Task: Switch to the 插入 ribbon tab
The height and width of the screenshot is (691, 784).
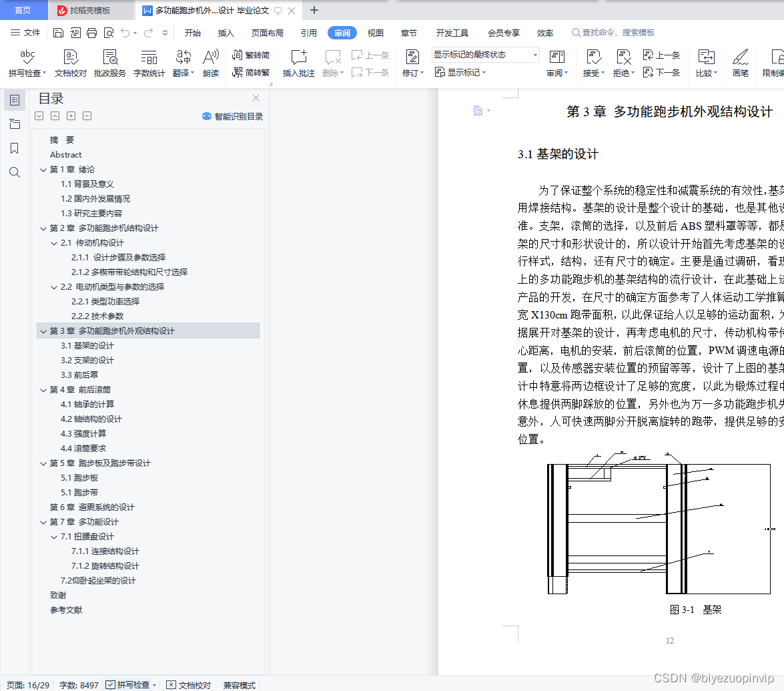Action: click(x=226, y=33)
